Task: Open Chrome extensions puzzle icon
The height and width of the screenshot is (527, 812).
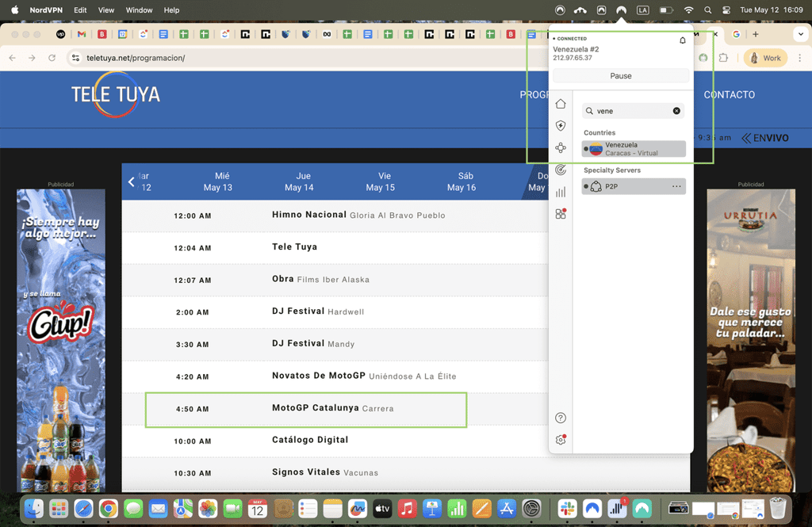Action: [x=723, y=58]
